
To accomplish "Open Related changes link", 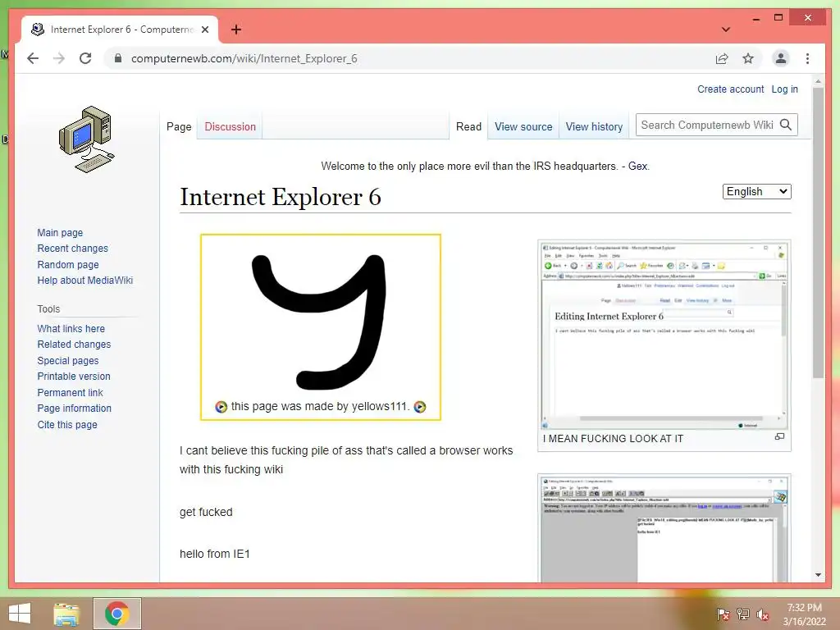I will [x=74, y=345].
